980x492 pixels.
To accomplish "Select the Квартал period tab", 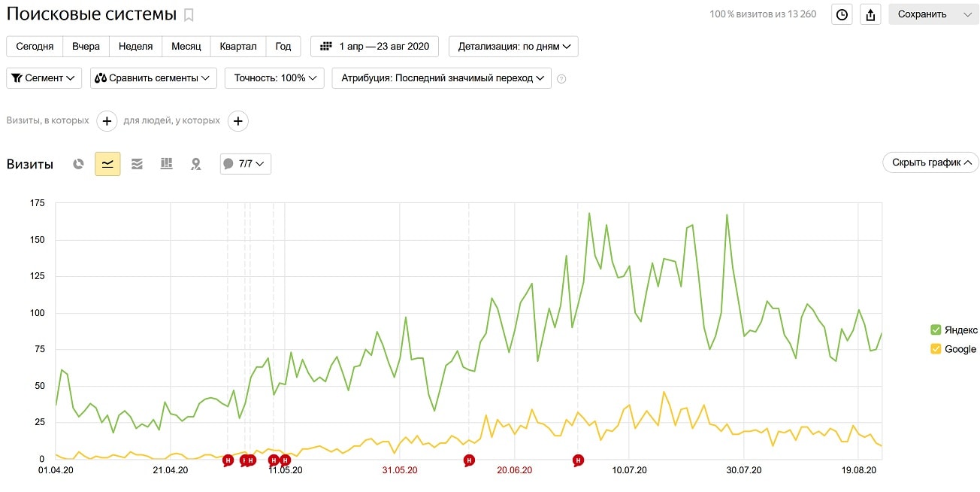I will coord(238,47).
